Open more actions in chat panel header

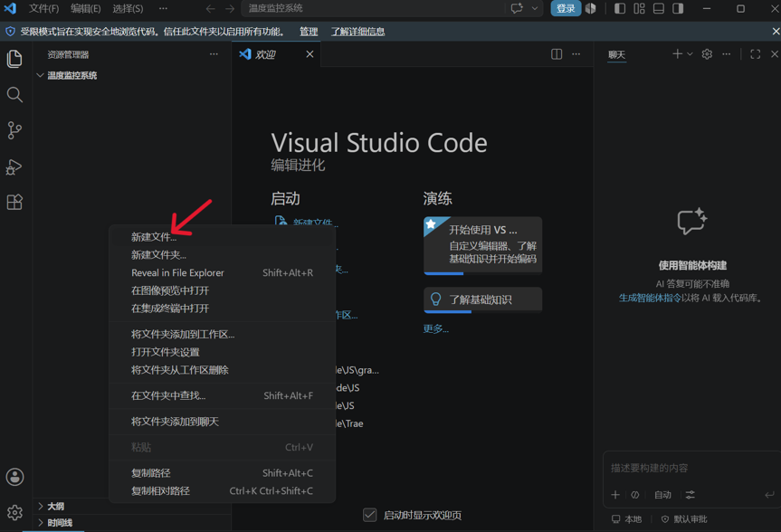(726, 53)
